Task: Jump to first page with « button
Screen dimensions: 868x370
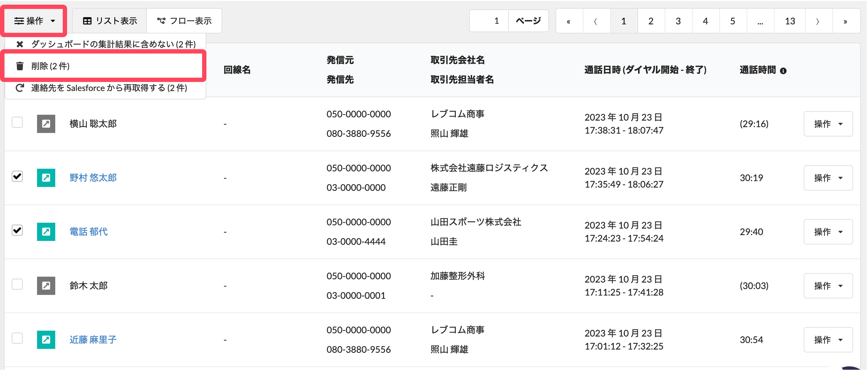Action: click(569, 21)
